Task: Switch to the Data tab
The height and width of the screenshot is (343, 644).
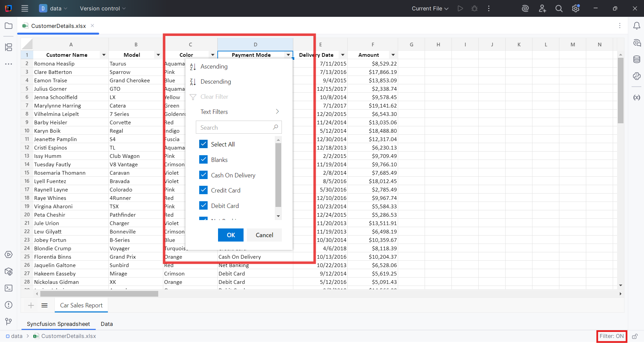Action: point(106,324)
